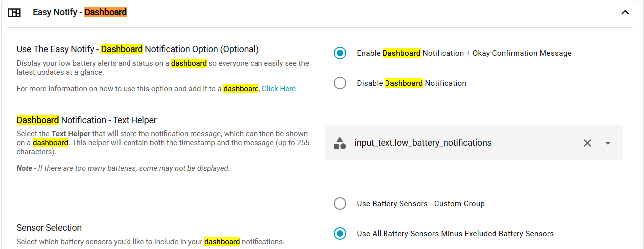This screenshot has width=644, height=249.
Task: Click the input_text.low_battery_notifications entity field
Action: tap(448, 143)
